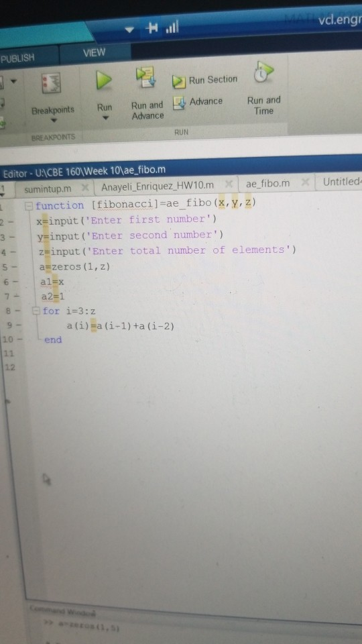Click the 'a2=1' code line
Screen dimensions: 362x644
pos(52,297)
